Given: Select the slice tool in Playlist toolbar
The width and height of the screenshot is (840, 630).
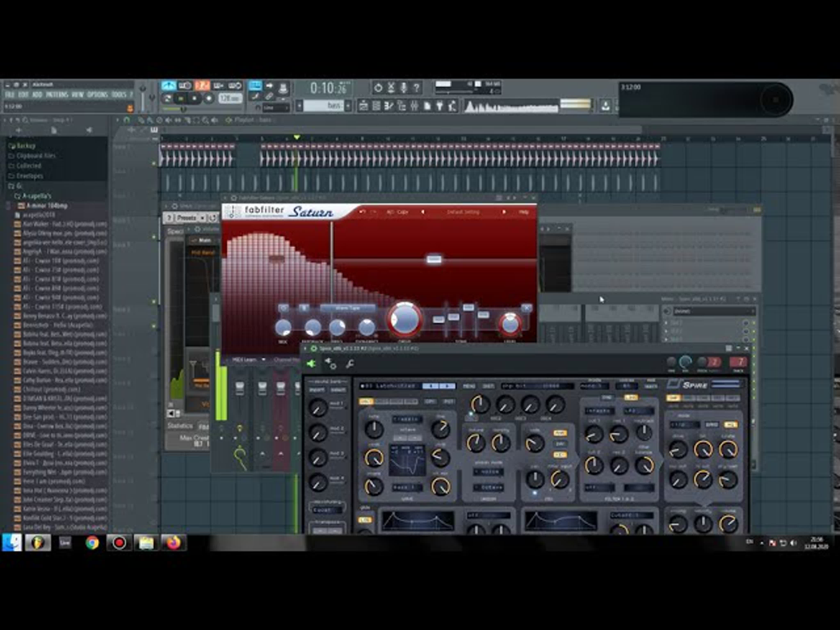Looking at the screenshot, I should pyautogui.click(x=187, y=120).
